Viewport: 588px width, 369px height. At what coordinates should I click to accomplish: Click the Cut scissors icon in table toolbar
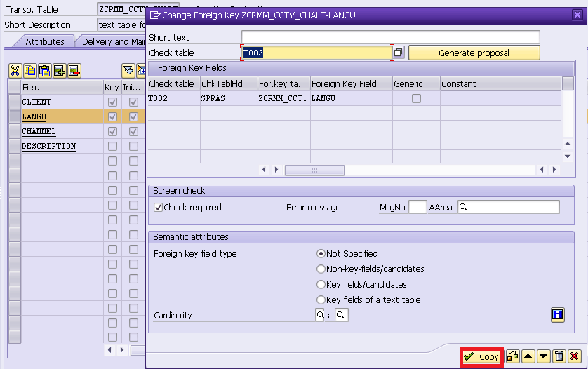coord(15,70)
